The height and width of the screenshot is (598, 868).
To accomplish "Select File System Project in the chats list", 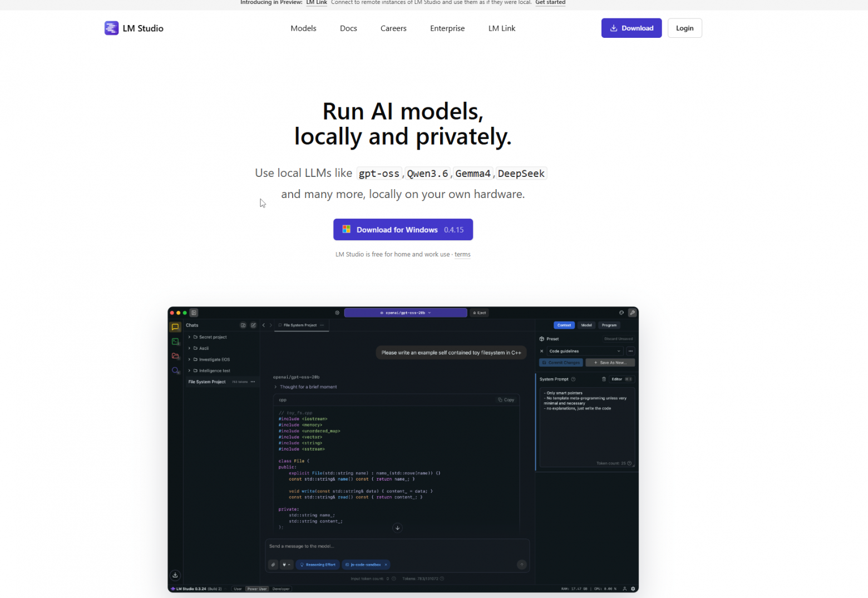I will click(222, 382).
